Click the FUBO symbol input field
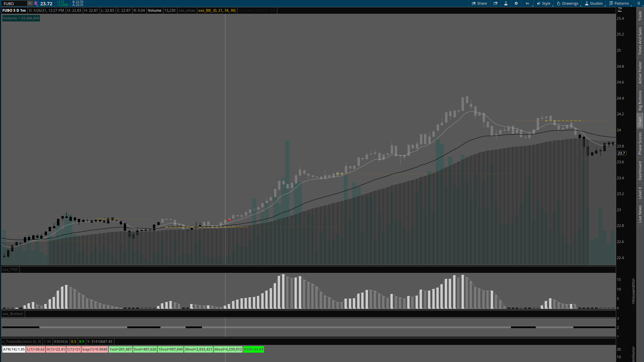Viewport: 644px width, 362px height. 14,3
